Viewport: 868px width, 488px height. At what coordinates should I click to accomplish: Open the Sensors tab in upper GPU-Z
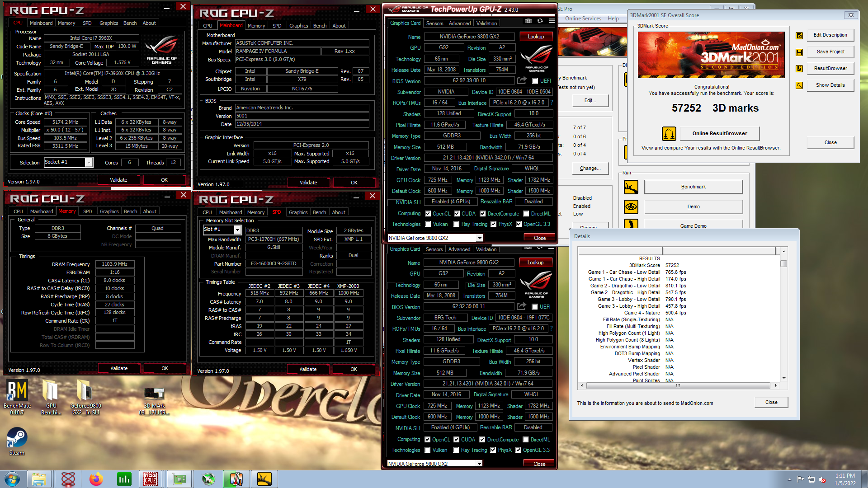coord(434,23)
